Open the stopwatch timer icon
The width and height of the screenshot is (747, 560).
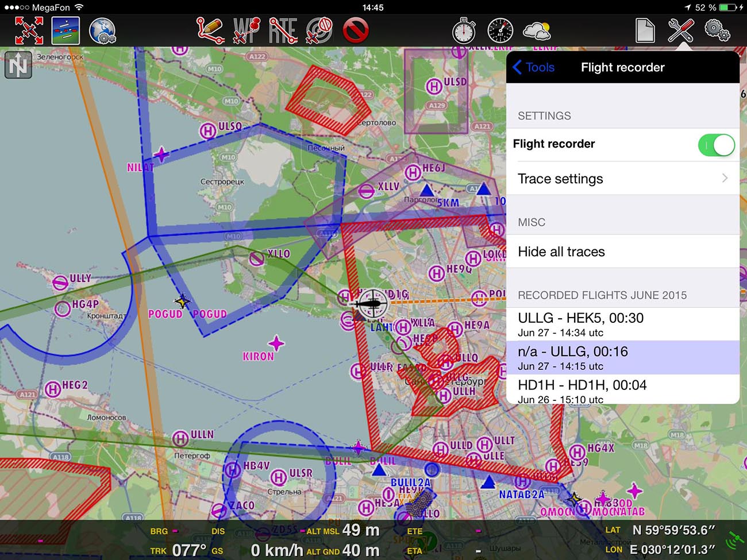point(464,30)
